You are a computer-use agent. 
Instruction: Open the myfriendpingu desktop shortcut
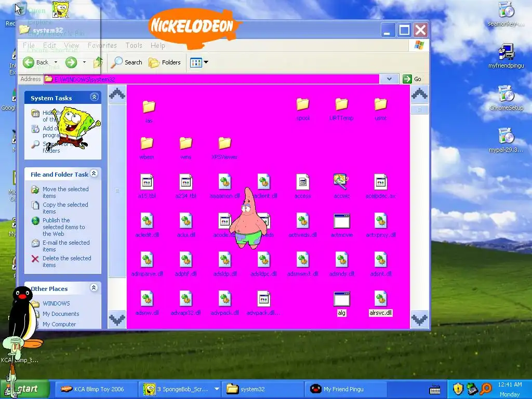pyautogui.click(x=506, y=56)
